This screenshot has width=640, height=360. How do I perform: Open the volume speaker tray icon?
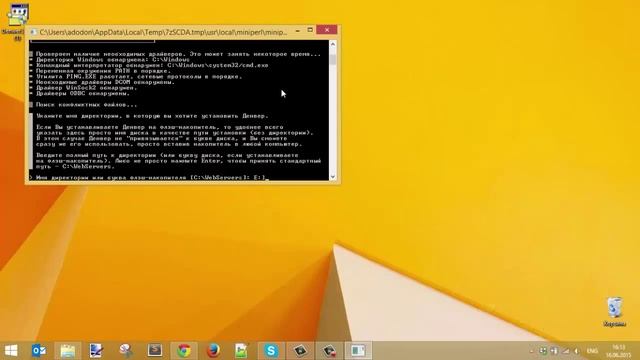tap(576, 351)
